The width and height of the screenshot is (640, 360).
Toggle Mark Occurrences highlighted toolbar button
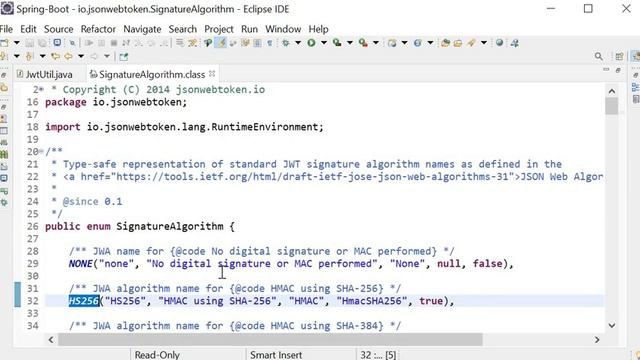pos(221,43)
